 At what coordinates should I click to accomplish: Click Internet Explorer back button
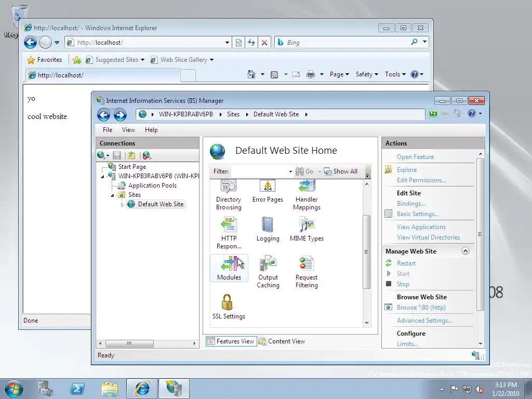(30, 43)
